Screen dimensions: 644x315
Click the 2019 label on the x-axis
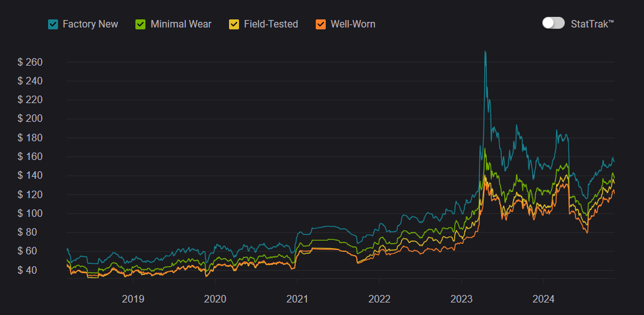click(133, 298)
